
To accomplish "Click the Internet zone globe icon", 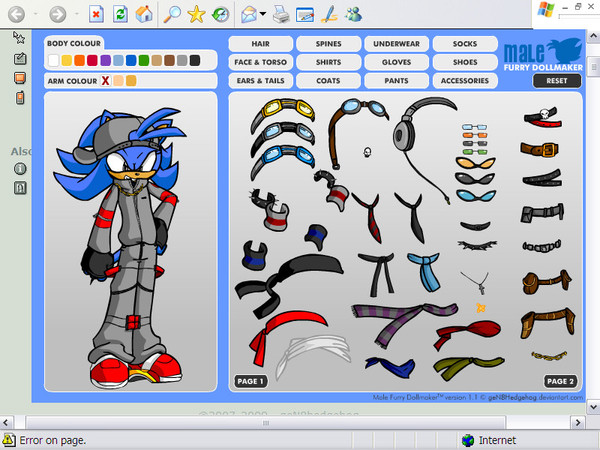I will tap(468, 440).
